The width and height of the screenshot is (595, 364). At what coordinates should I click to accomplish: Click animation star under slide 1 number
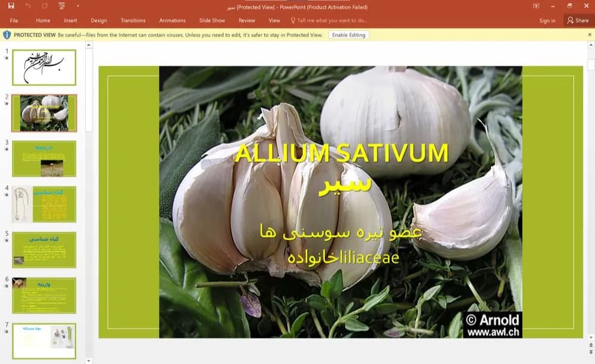[x=7, y=58]
